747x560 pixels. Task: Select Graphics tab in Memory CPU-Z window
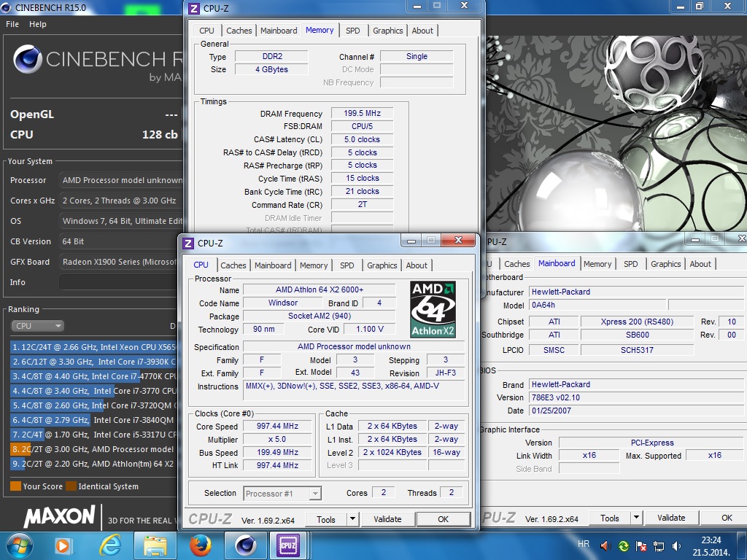point(388,31)
